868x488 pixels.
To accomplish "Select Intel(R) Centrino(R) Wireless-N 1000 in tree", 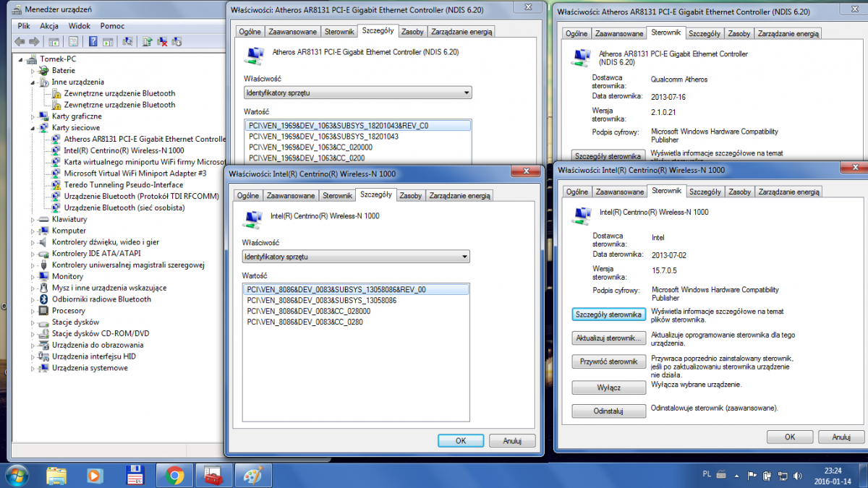I will (124, 150).
